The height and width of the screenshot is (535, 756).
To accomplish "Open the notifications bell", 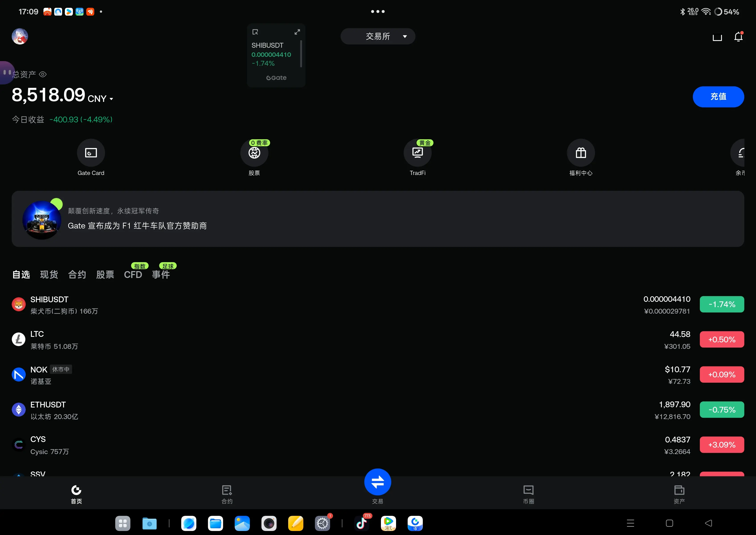I will click(x=738, y=37).
